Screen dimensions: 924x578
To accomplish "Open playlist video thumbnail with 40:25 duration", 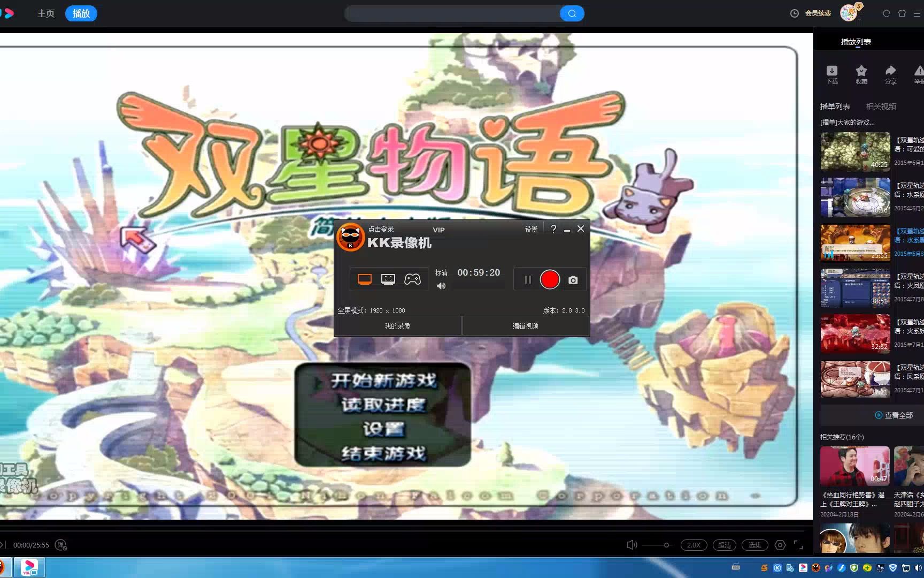I will coord(856,151).
